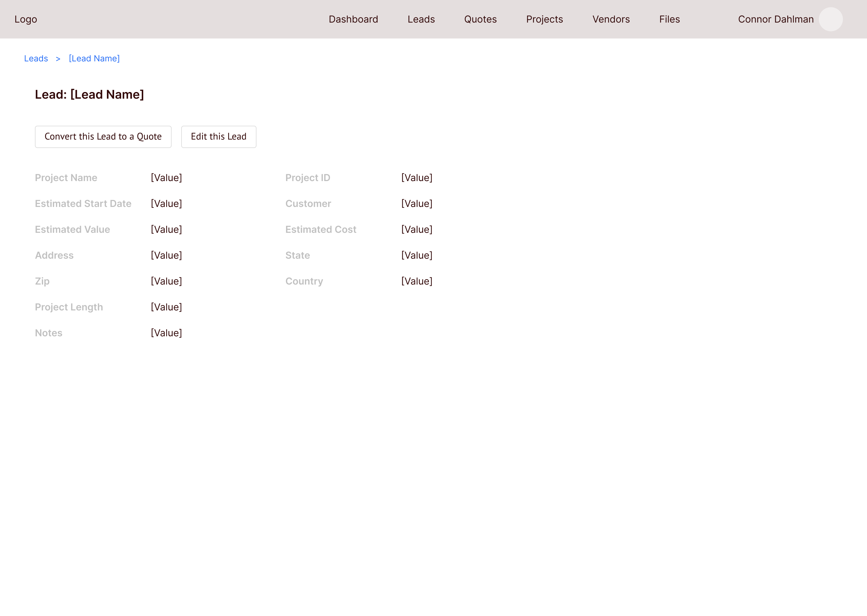Click the Customer field value
Viewport: 867px width, 616px height.
417,204
